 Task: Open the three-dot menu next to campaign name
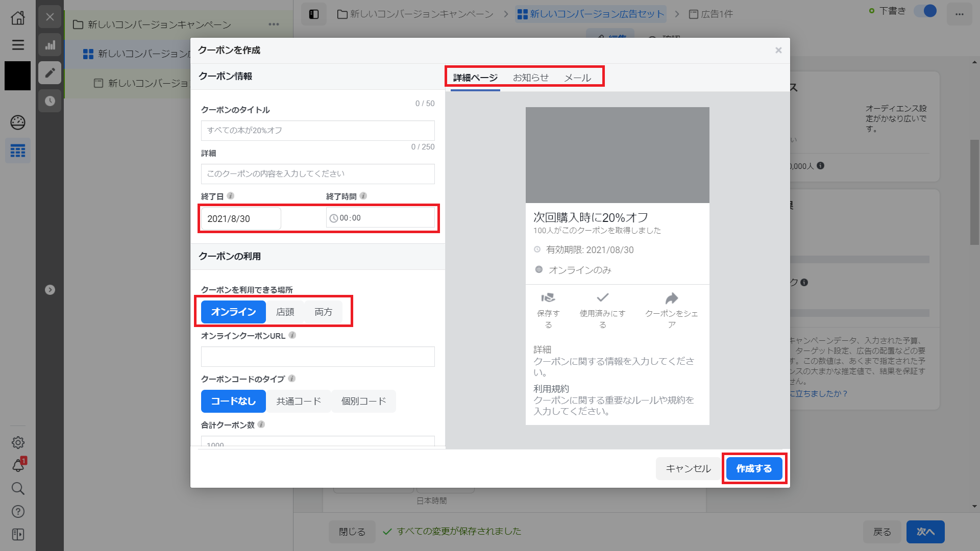pyautogui.click(x=274, y=24)
